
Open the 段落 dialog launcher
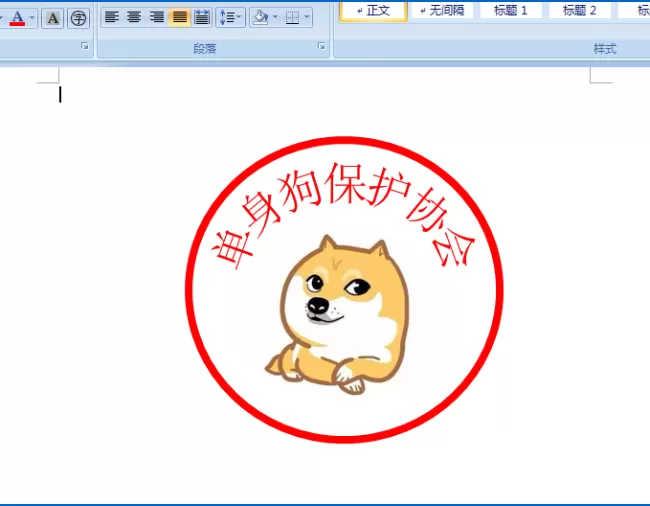point(321,46)
